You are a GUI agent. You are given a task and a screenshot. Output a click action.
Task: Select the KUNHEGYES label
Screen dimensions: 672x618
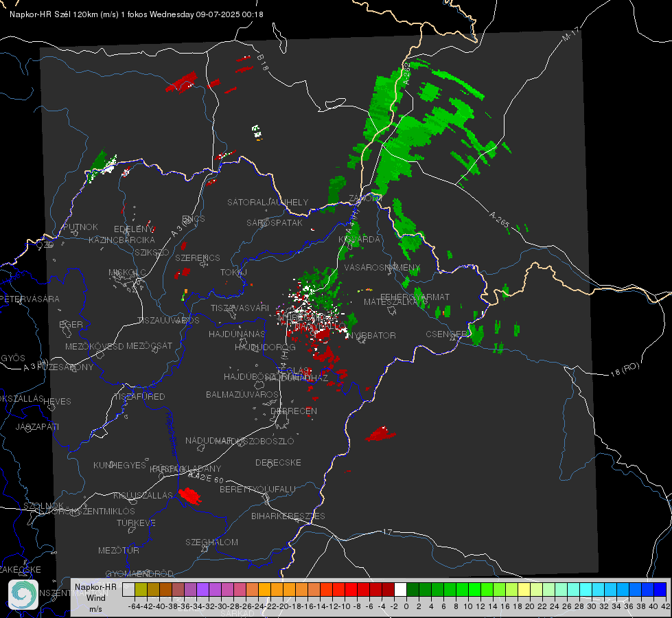119,466
